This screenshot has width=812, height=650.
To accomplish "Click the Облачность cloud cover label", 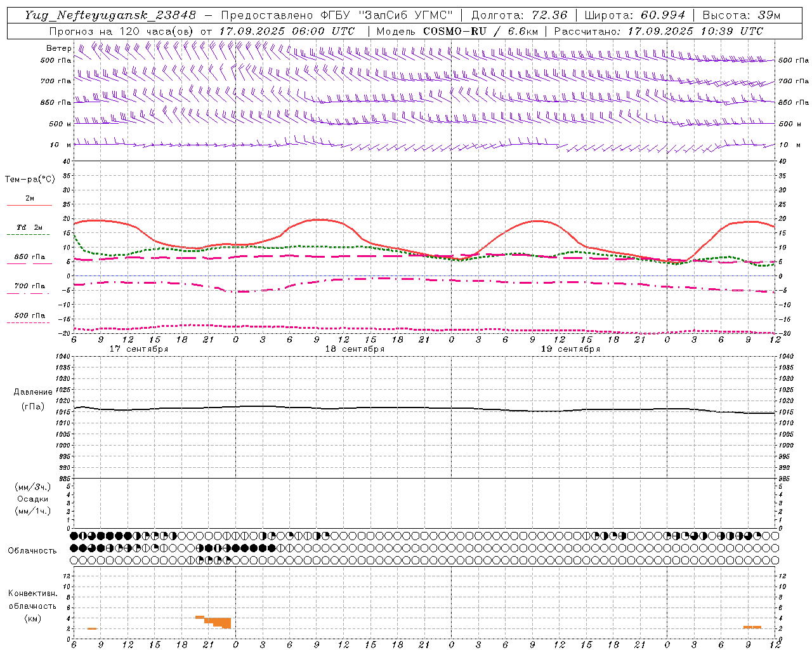I will click(32, 551).
